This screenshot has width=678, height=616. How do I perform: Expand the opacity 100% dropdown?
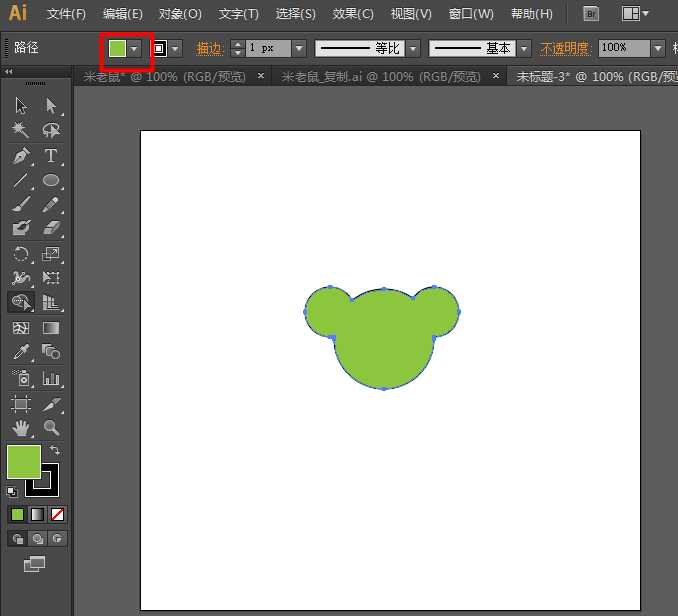point(658,48)
